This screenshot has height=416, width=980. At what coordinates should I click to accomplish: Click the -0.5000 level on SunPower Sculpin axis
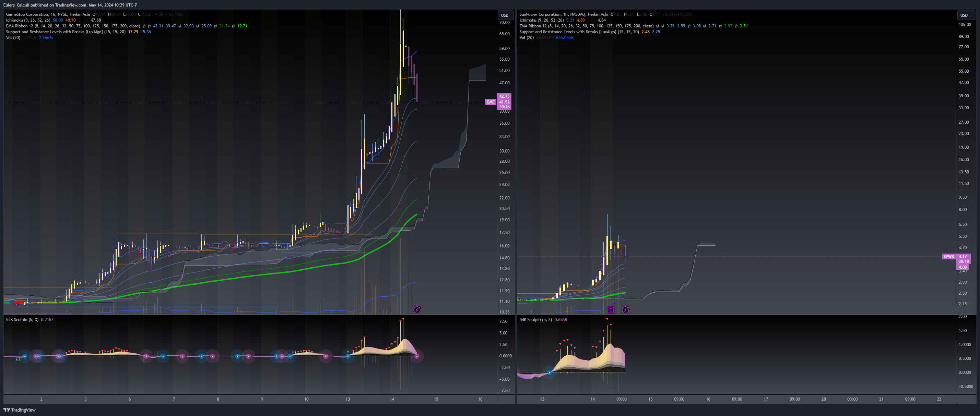(966, 387)
